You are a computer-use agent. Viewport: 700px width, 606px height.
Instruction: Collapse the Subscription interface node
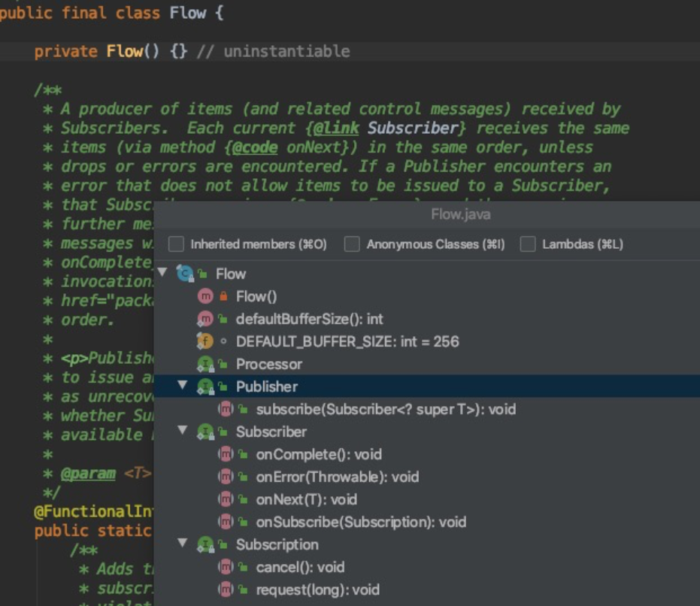point(183,543)
